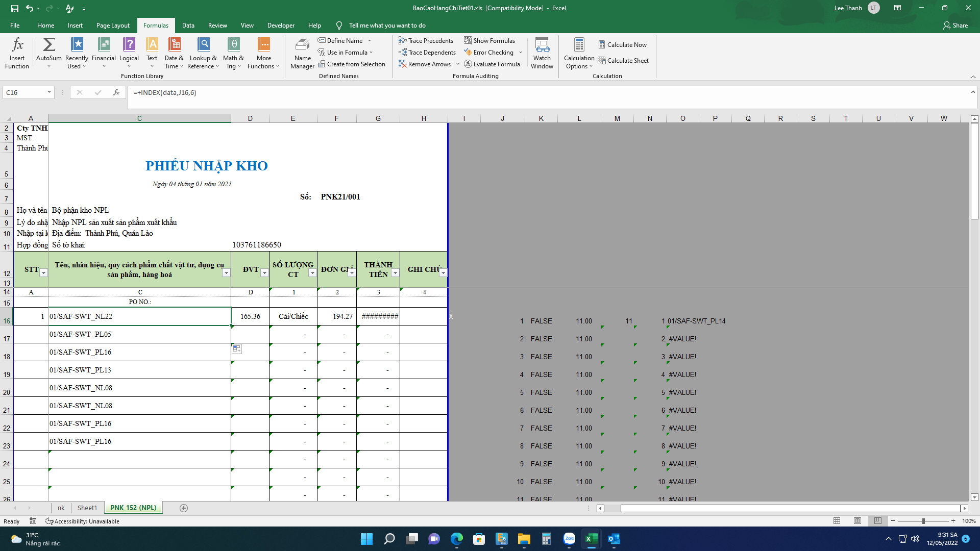Click Trace Precedents
The image size is (980, 551).
coord(426,40)
